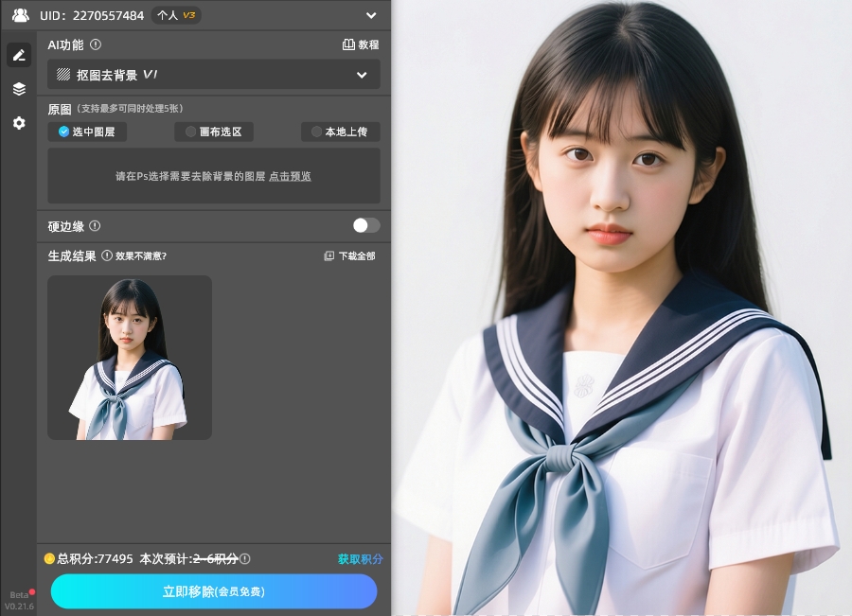Open settings gear in left sidebar

click(19, 123)
